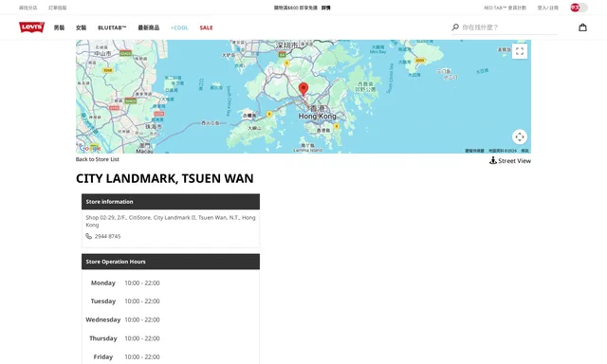607x364 pixels.
Task: Click the store address text
Action: click(x=171, y=221)
